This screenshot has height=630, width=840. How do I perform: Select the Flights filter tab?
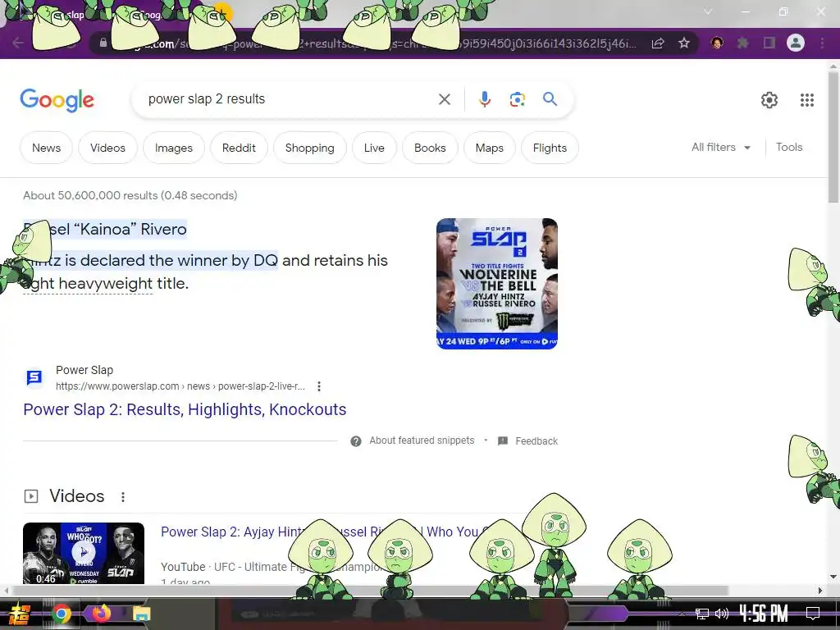pos(550,148)
